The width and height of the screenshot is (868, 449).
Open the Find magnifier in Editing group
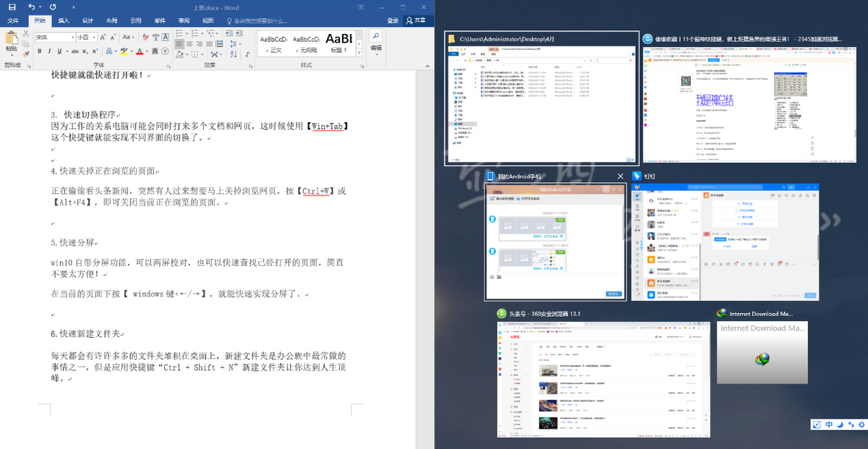(x=376, y=35)
